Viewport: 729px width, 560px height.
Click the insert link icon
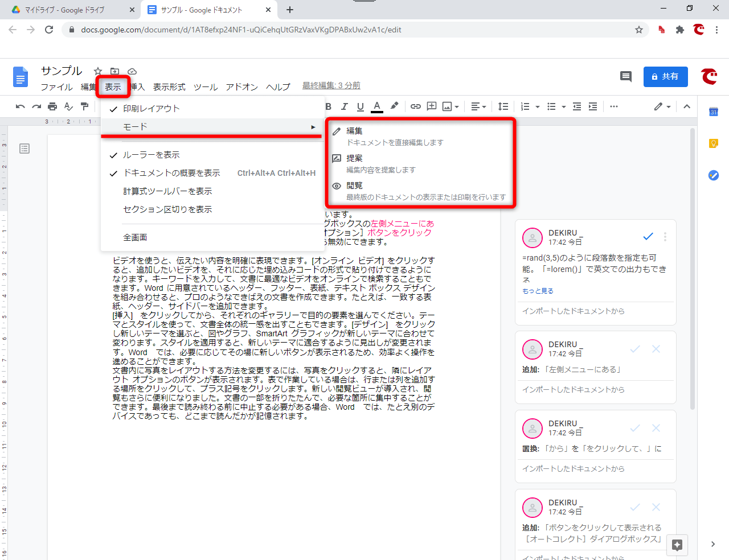click(x=416, y=106)
